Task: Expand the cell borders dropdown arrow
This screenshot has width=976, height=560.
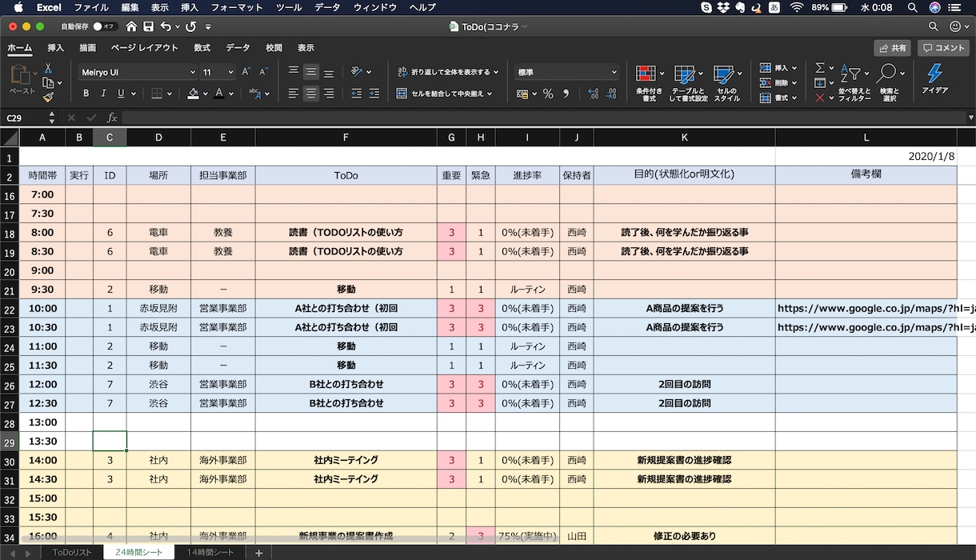Action: 169,94
